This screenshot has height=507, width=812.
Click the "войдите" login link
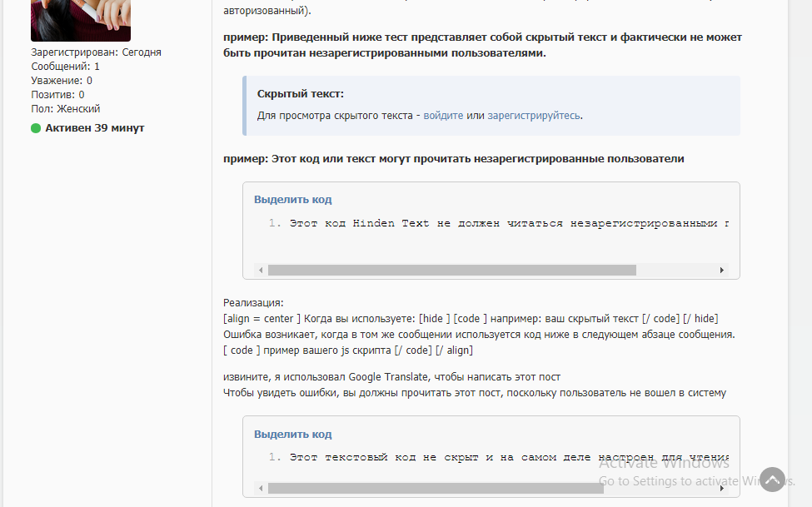click(443, 116)
